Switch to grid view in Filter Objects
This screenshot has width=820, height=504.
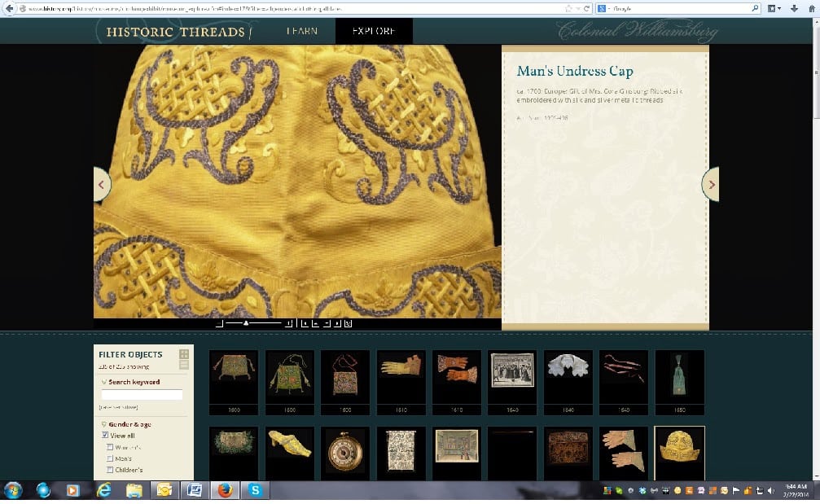[x=184, y=354]
